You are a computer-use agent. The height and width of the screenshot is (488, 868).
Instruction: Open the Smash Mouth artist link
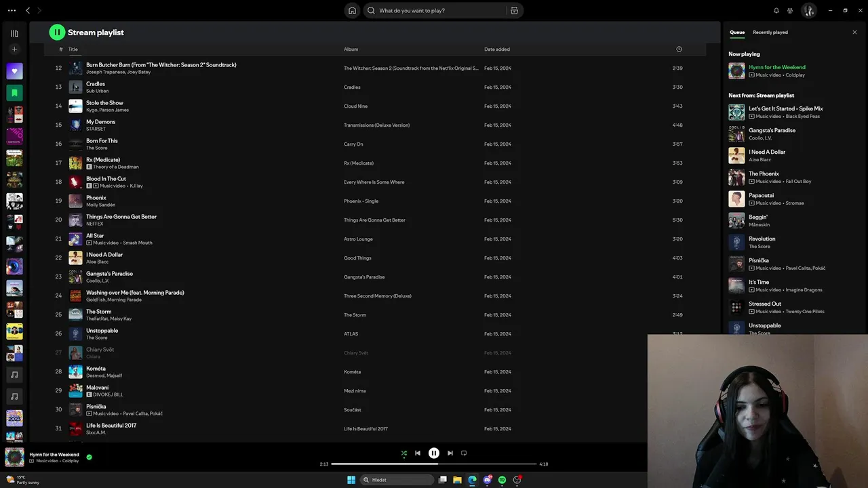(138, 243)
